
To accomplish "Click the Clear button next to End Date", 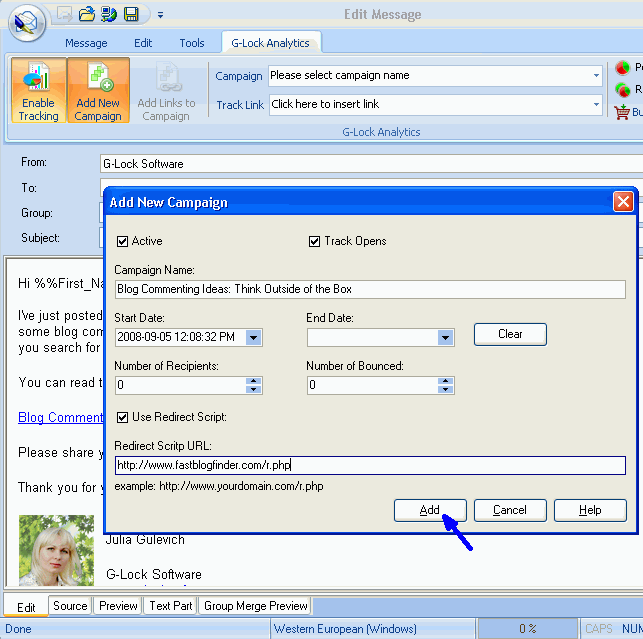I will point(510,334).
